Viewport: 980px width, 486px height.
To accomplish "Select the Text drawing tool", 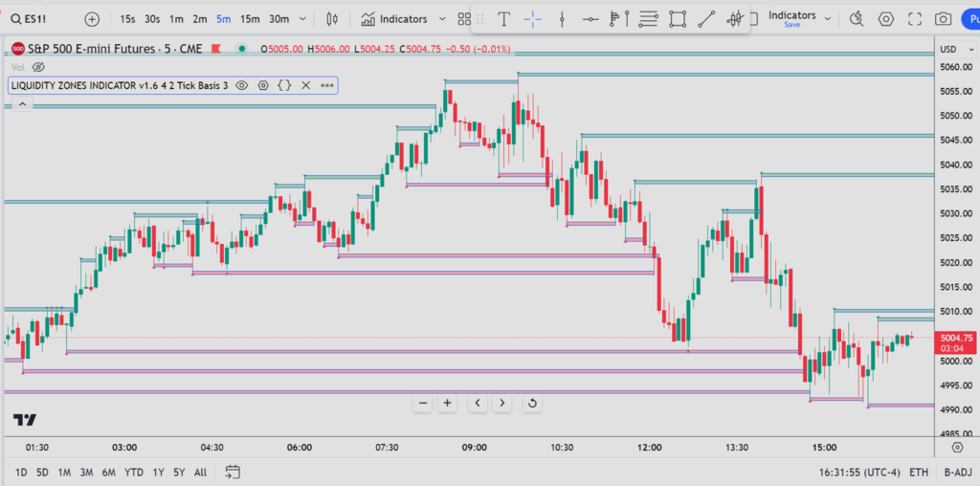I will [x=503, y=19].
